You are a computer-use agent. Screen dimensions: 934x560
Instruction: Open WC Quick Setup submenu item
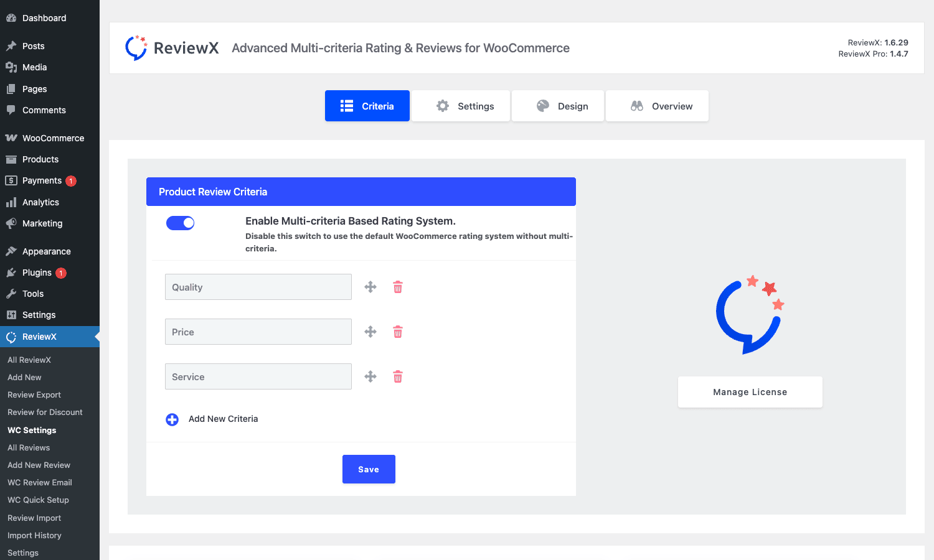(38, 500)
